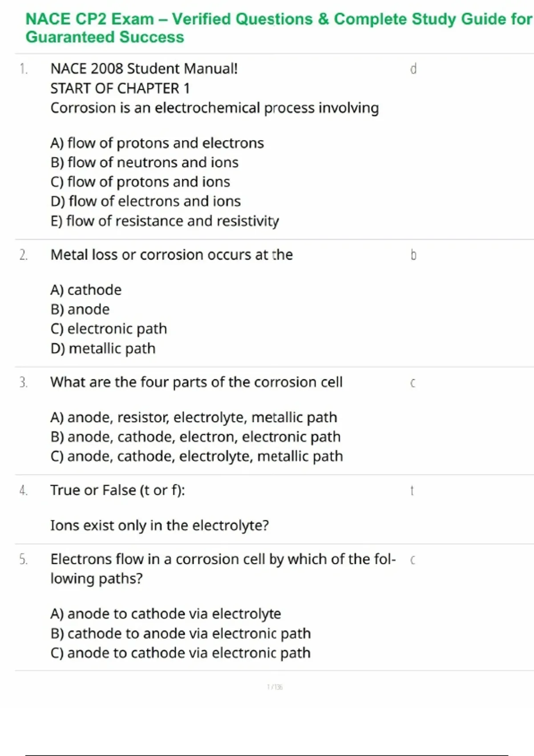
Task: Click the question text 'Metal loss or corrosion occurs at the'
Action: tap(172, 255)
